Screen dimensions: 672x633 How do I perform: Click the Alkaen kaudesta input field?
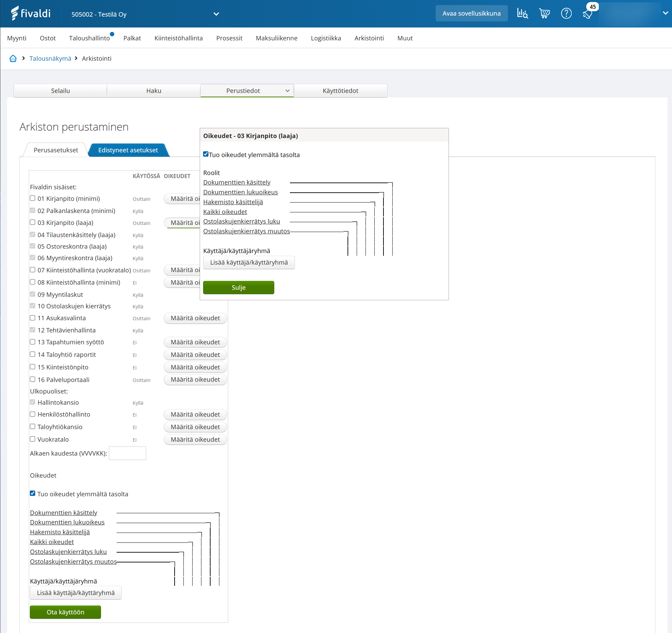pyautogui.click(x=127, y=453)
